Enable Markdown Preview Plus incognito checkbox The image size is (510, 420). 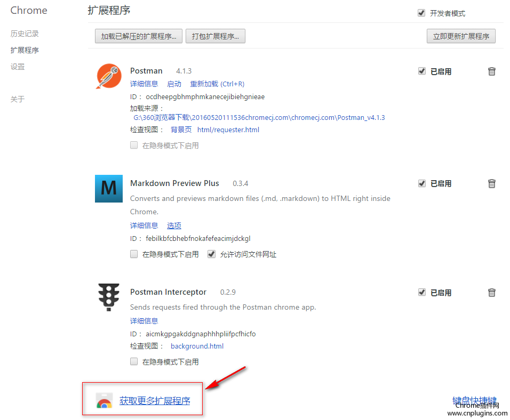point(134,254)
